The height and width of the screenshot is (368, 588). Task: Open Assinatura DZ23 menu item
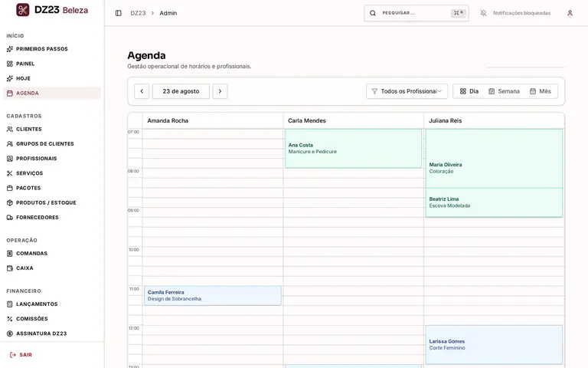52,333
